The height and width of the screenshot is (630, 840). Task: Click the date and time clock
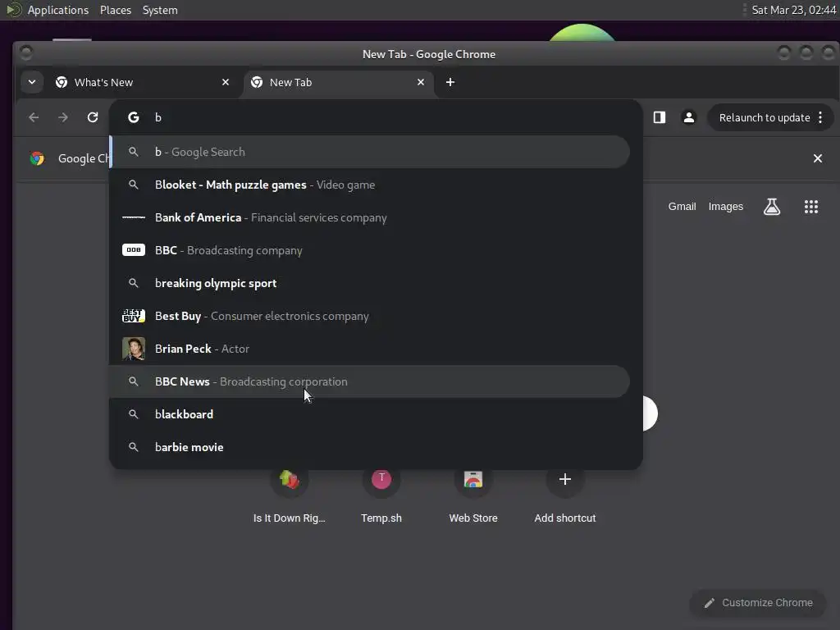click(793, 10)
